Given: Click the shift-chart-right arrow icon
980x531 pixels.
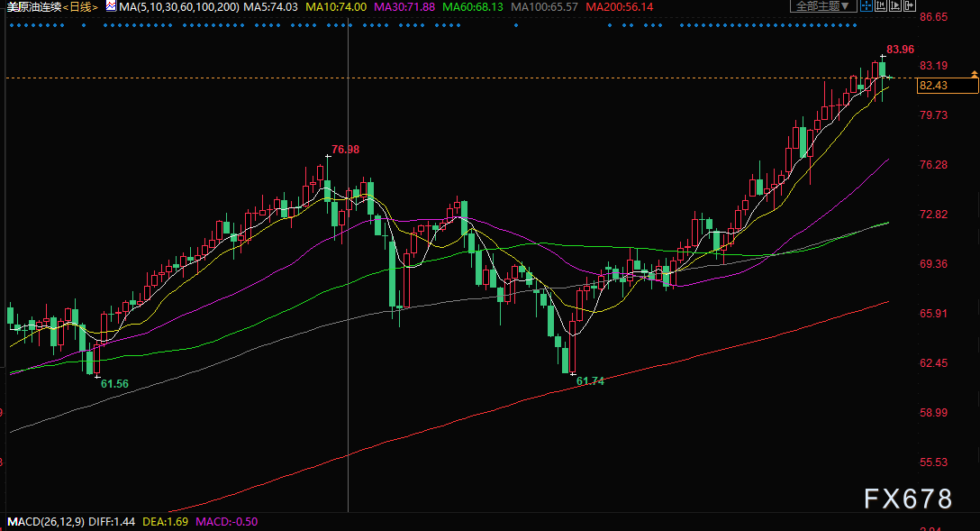Looking at the screenshot, I should coord(910,5).
